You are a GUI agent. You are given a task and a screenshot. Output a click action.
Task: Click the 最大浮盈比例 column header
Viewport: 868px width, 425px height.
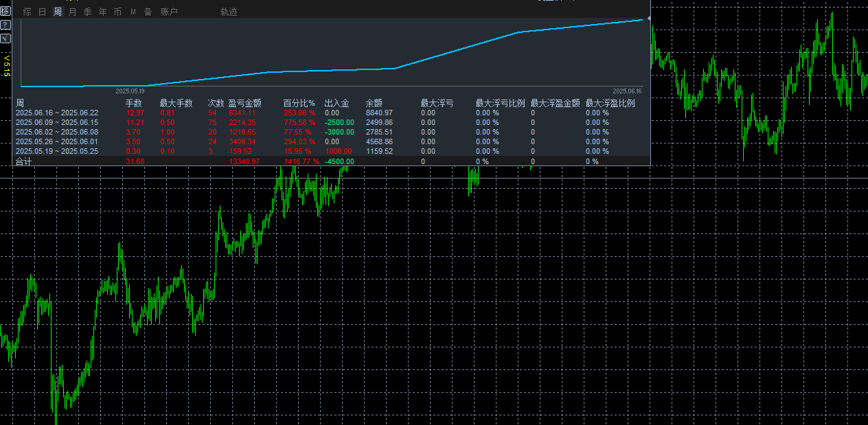click(x=610, y=103)
